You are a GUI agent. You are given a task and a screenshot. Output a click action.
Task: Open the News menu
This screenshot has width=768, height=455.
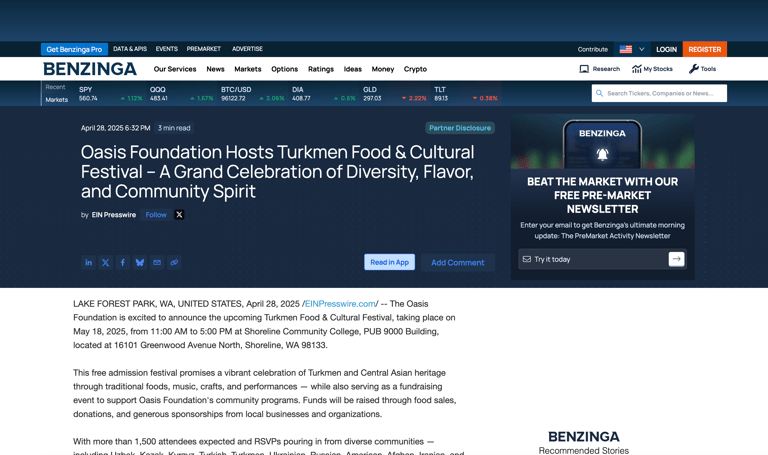216,69
